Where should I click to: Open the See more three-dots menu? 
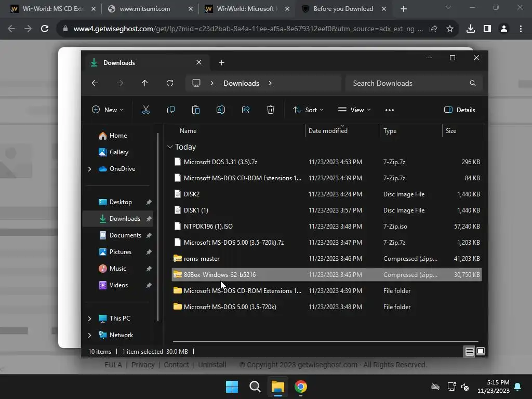pos(390,110)
